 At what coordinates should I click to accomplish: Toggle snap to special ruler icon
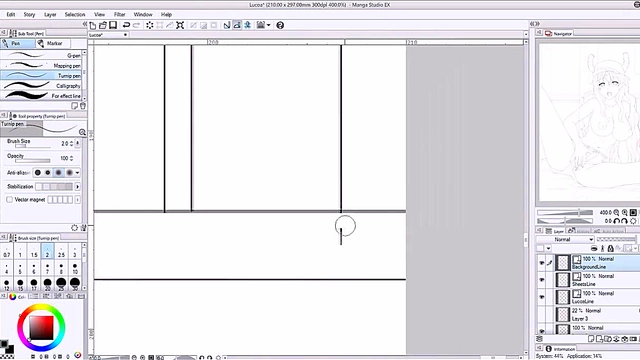[x=237, y=25]
